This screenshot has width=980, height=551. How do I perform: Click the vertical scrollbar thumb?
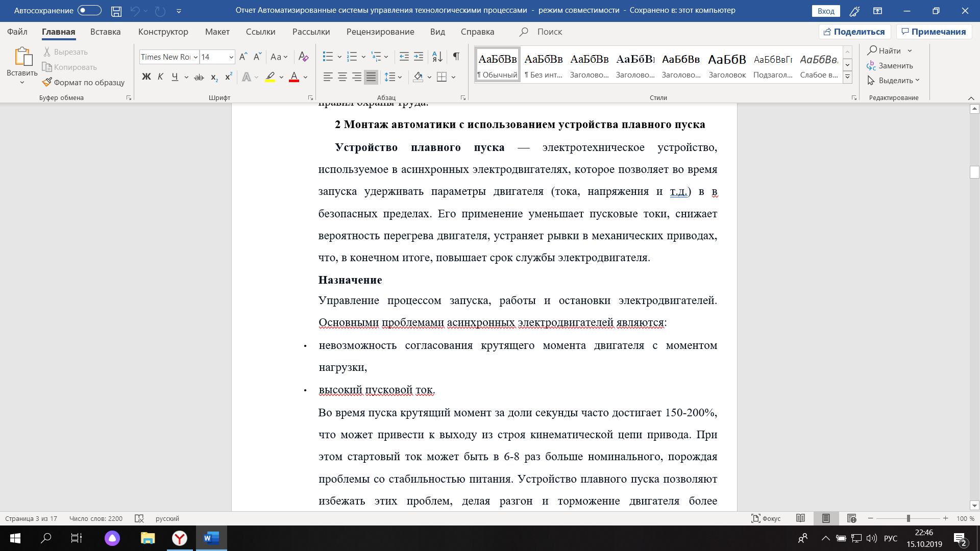(974, 172)
